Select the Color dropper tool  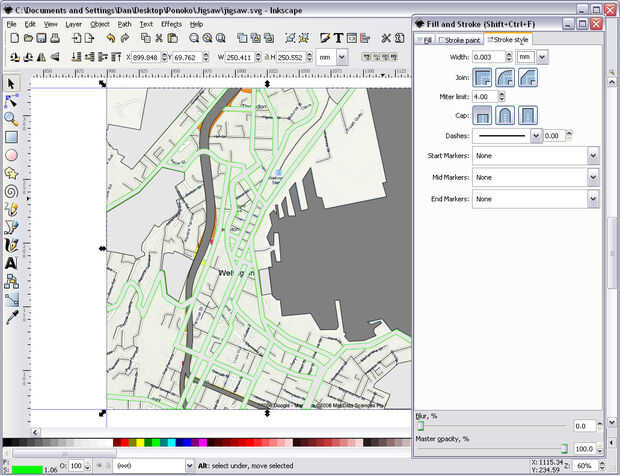[11, 317]
